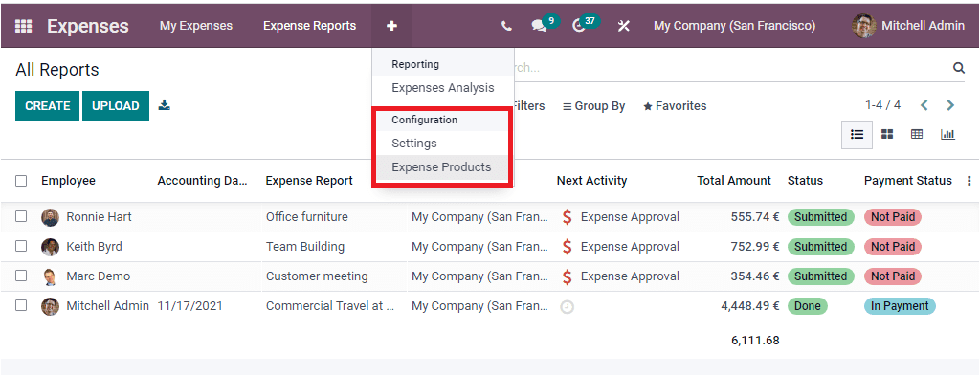Click Keith Byrd's Not Paid badge
The image size is (980, 376).
coord(893,247)
